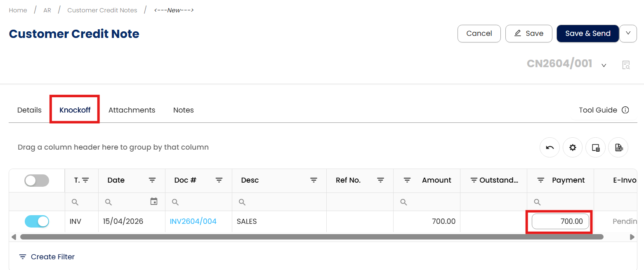Click the Payment amount field showing 700.00
Screen dimensions: 644x270
[560, 221]
